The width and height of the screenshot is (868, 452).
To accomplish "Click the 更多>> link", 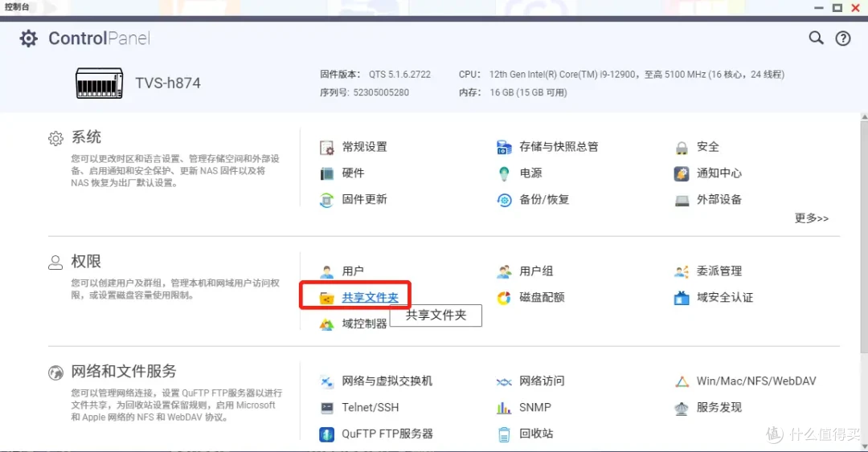I will [811, 218].
